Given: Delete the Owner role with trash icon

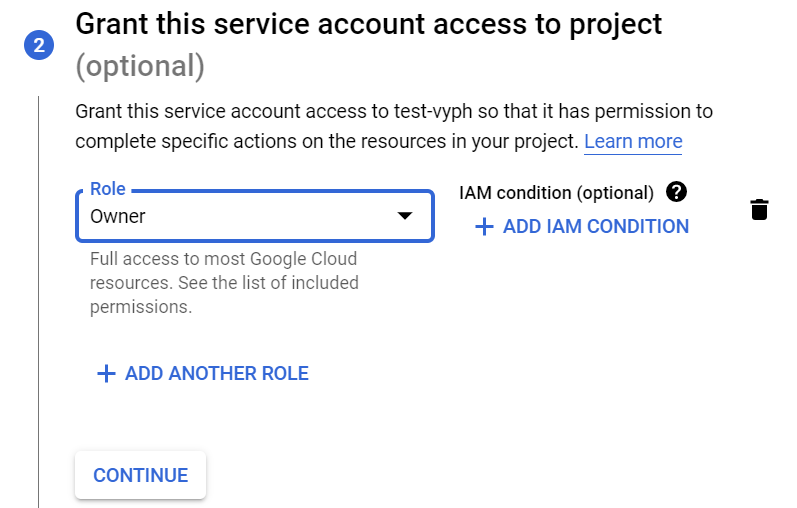Looking at the screenshot, I should [759, 209].
